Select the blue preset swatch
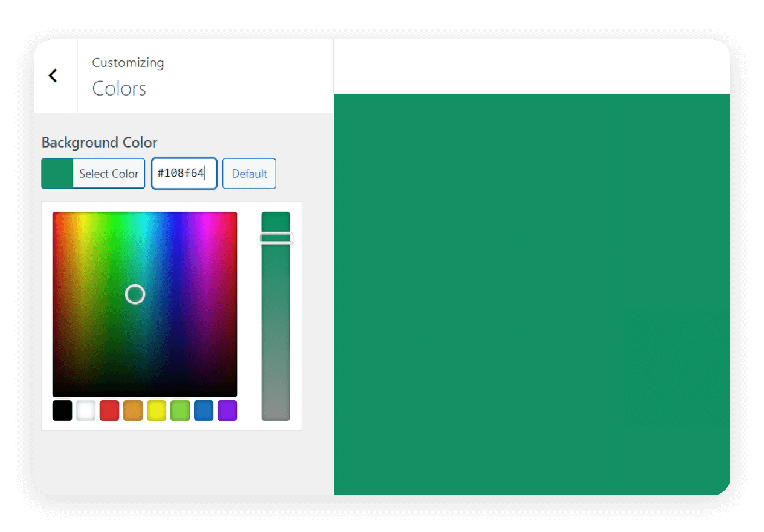The image size is (764, 532). (204, 410)
